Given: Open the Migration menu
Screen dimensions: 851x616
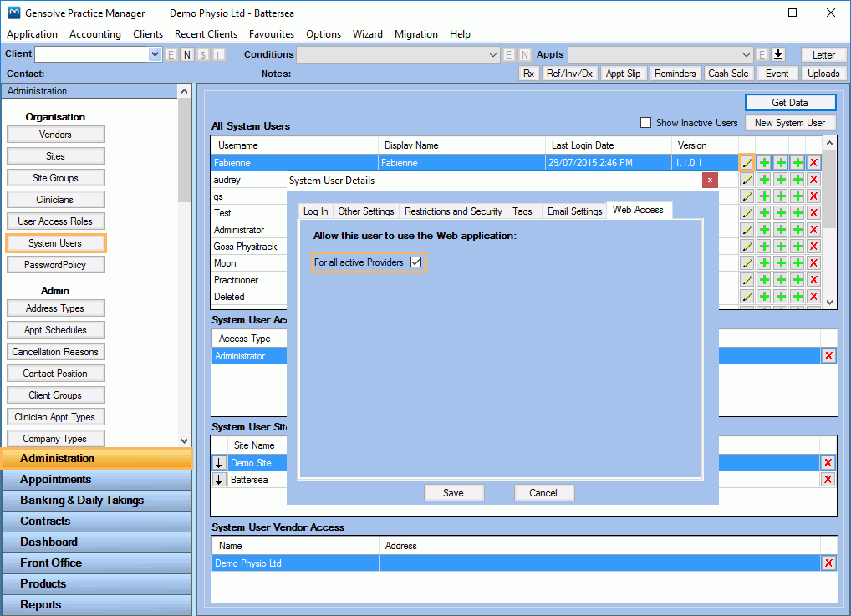Looking at the screenshot, I should (415, 34).
